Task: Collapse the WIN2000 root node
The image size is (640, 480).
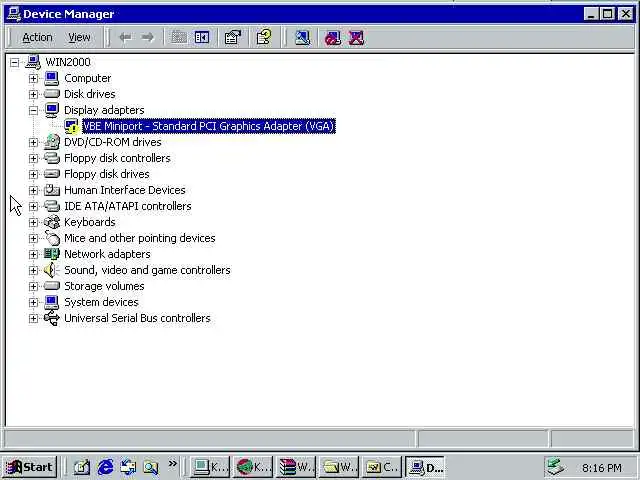Action: click(x=14, y=62)
